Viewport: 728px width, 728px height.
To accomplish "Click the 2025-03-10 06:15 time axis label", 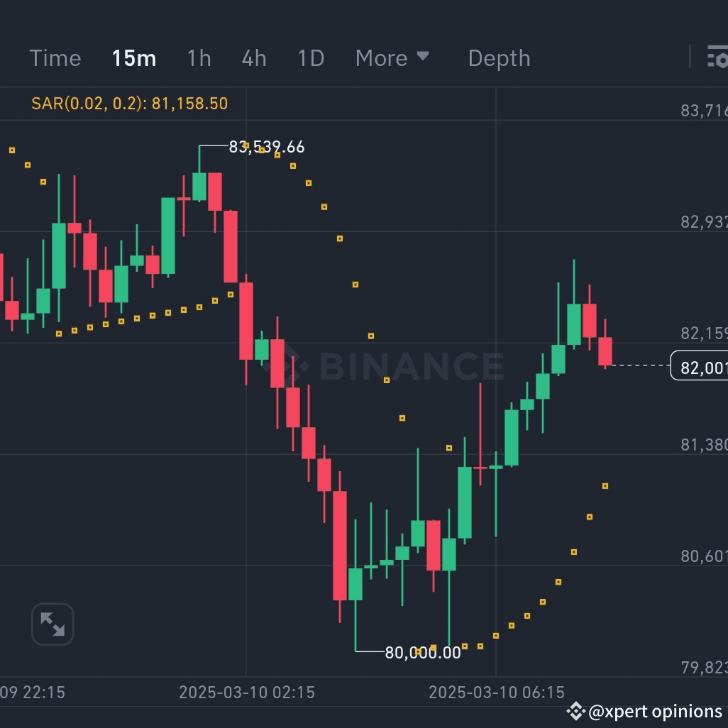I will point(496,693).
